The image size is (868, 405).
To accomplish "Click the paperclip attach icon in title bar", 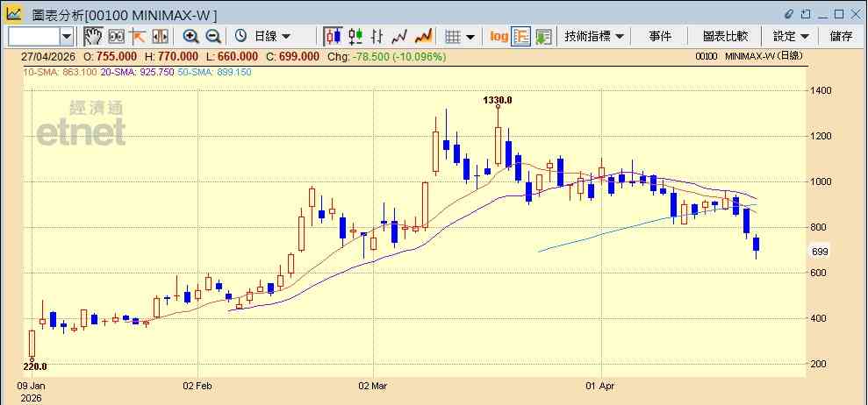I will coord(789,14).
